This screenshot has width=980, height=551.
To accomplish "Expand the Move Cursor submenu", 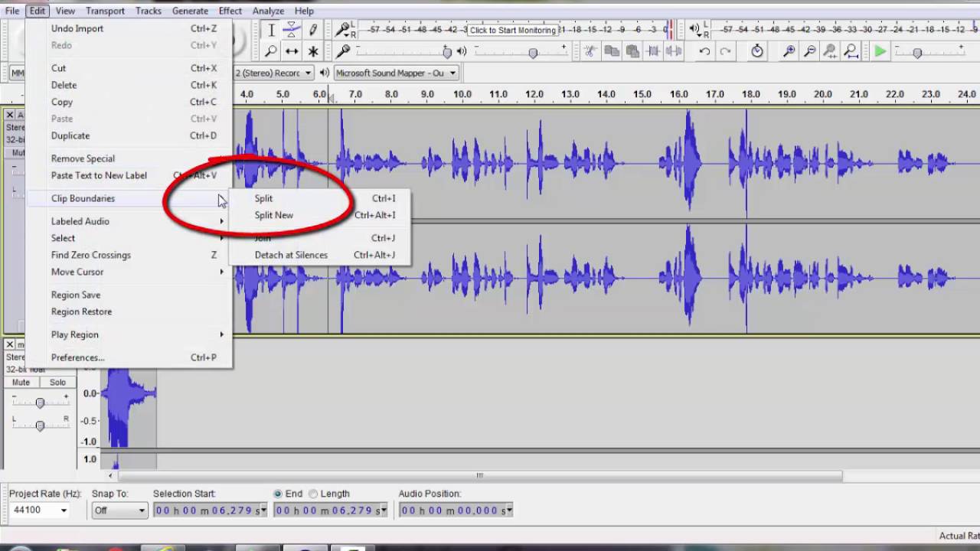I will pos(129,272).
